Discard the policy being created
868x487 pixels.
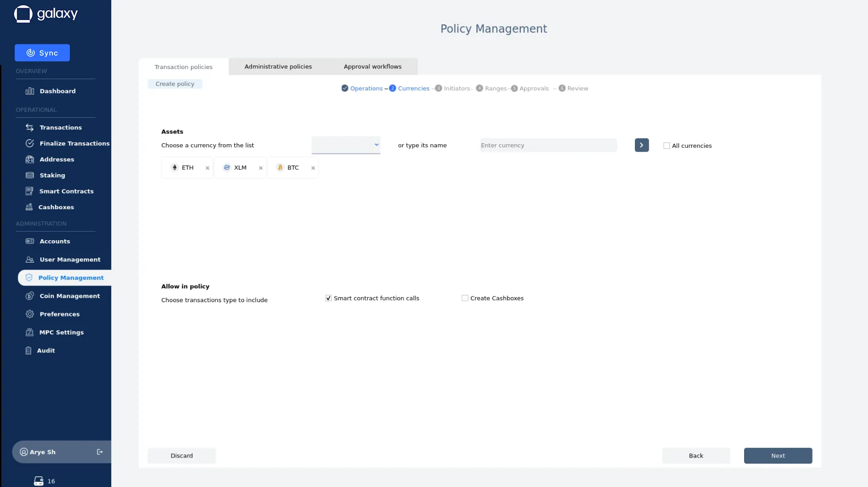182,456
